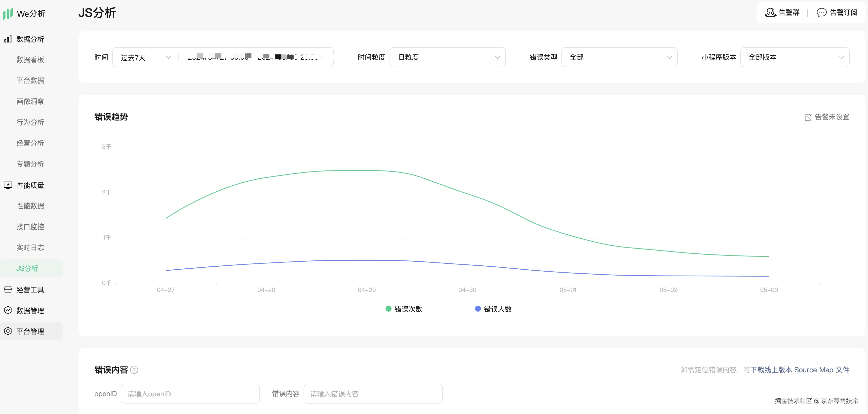Go to 实时日志 in the sidebar
This screenshot has width=868, height=414.
coord(30,248)
